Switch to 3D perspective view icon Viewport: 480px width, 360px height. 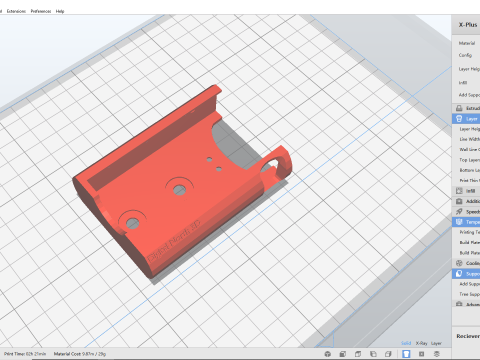point(328,354)
